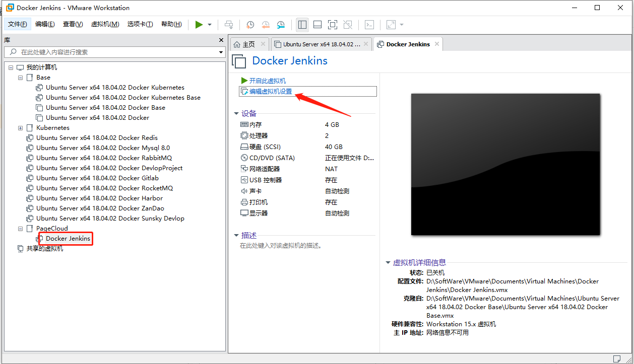Click the virtual machine black screen preview
The width and height of the screenshot is (634, 364).
pos(505,164)
